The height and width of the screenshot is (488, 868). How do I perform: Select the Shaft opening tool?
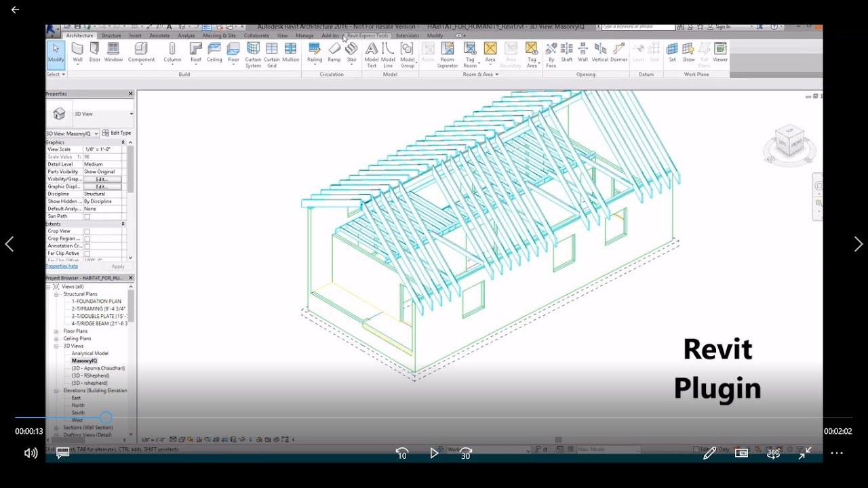click(566, 53)
